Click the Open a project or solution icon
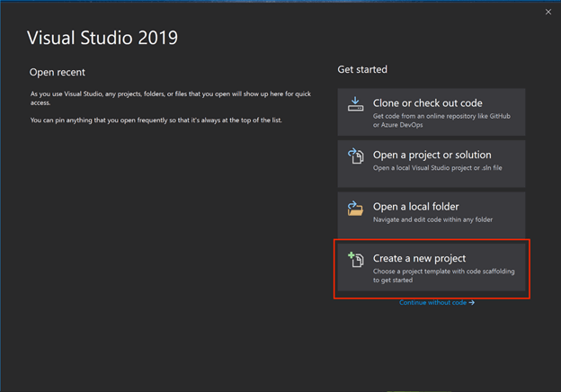The height and width of the screenshot is (392, 561). (x=355, y=156)
